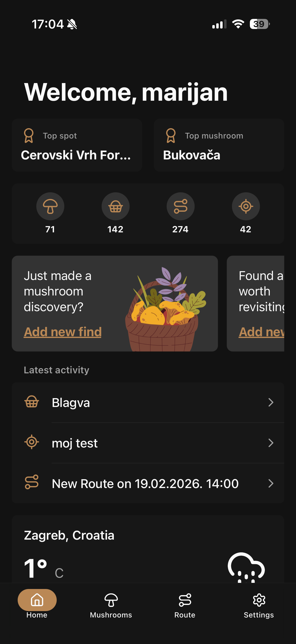The height and width of the screenshot is (644, 296).
Task: Expand New Route on 19.02.2026 chevron
Action: point(271,483)
